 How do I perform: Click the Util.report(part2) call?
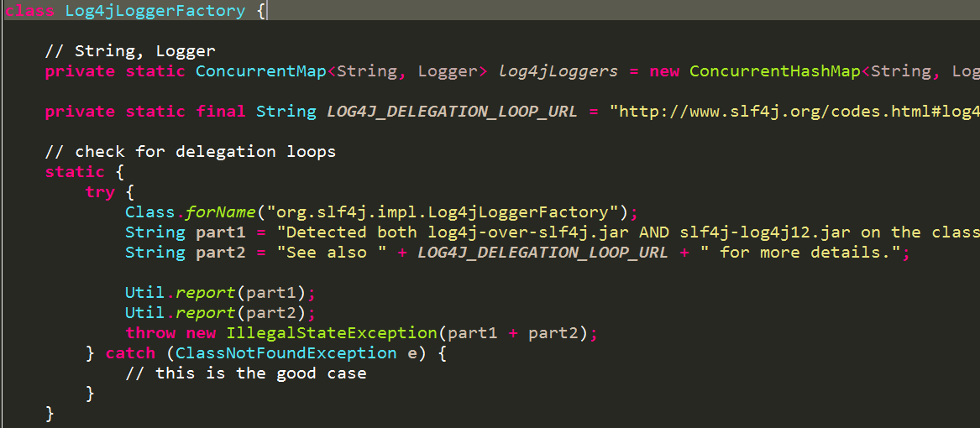[x=221, y=313]
